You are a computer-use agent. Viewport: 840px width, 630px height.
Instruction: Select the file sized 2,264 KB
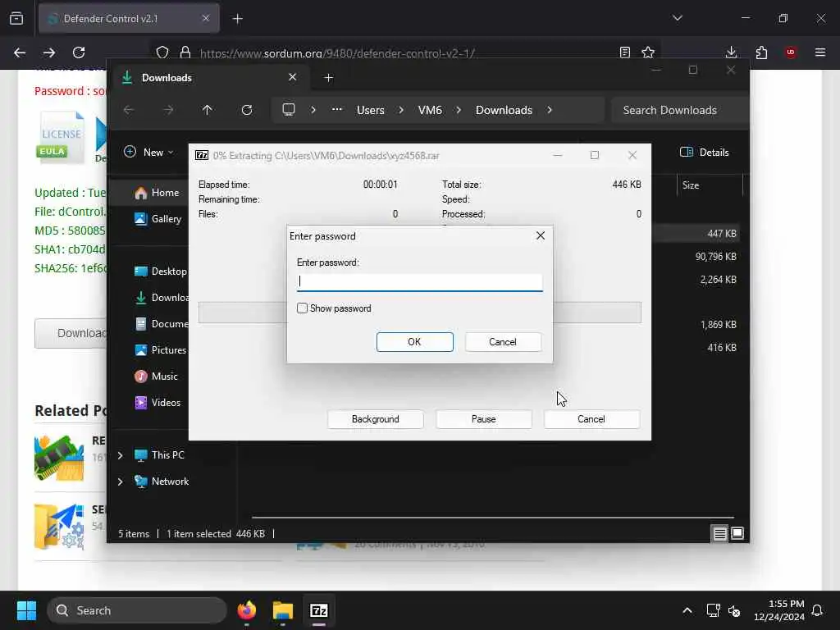(x=718, y=280)
